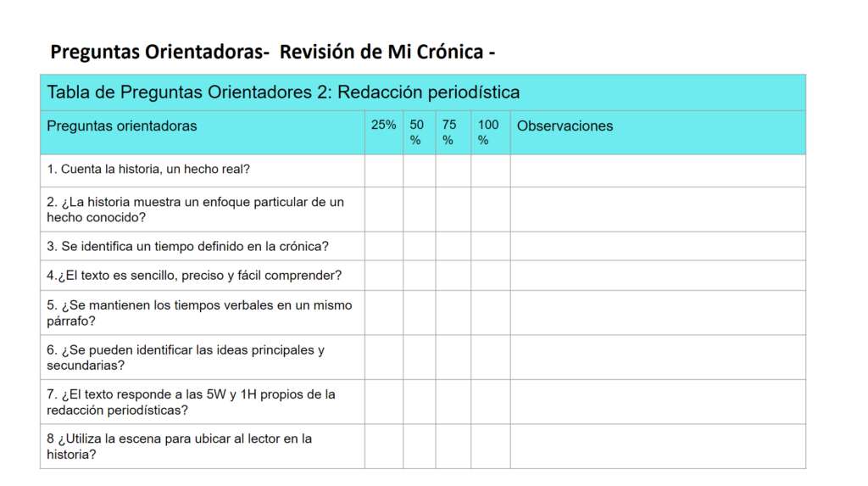Click the 75% column header
868x486 pixels.
coord(449,132)
